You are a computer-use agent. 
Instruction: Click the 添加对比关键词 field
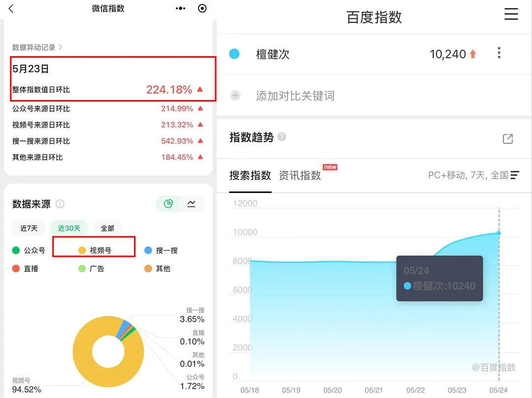click(295, 96)
